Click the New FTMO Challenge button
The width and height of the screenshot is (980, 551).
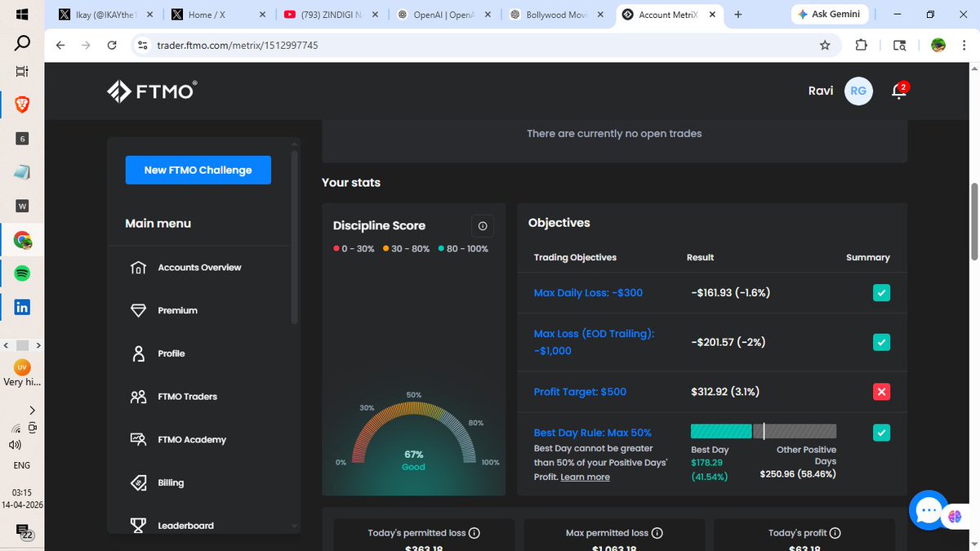pos(198,170)
